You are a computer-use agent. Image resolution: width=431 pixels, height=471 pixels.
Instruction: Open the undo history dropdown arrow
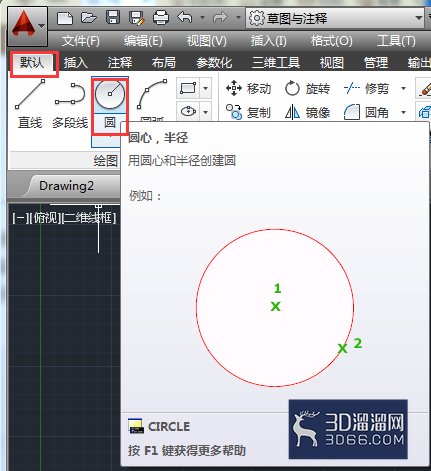point(202,17)
